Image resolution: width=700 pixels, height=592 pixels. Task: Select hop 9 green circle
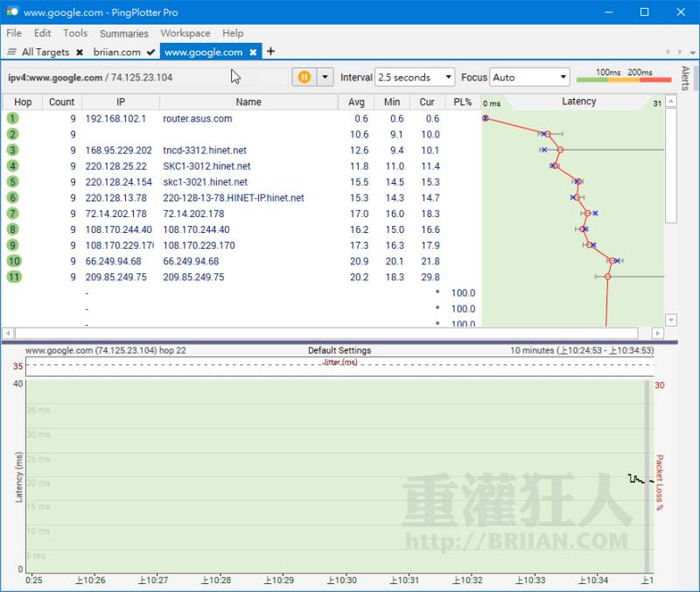point(12,245)
